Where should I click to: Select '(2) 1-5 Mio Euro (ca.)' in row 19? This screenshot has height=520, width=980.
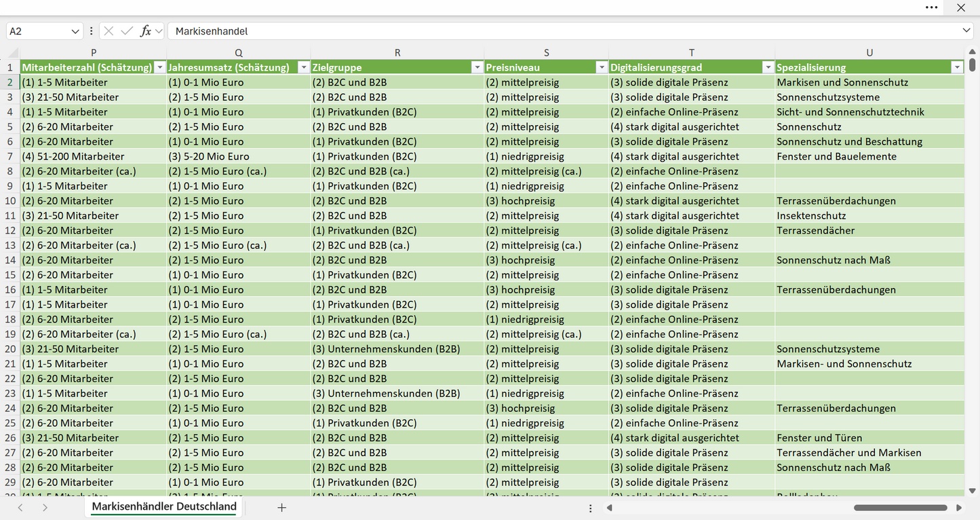[x=239, y=334]
